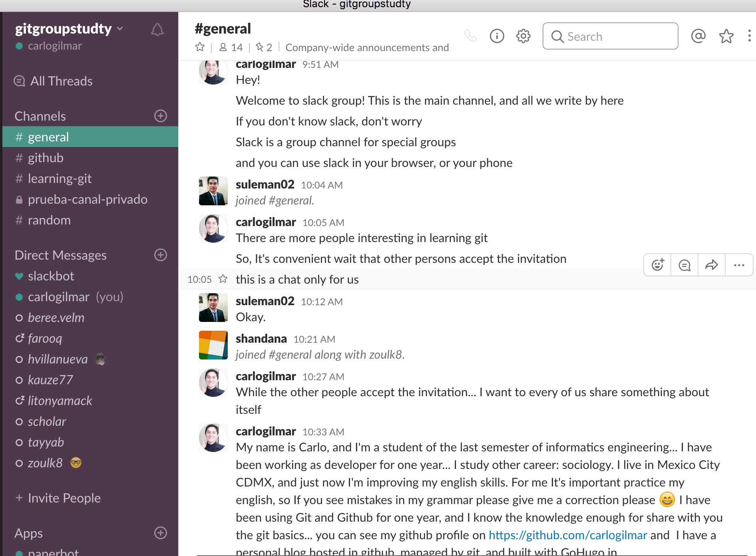Viewport: 756px width, 556px height.
Task: Open prueba-canal-privado private channel
Action: tap(90, 199)
